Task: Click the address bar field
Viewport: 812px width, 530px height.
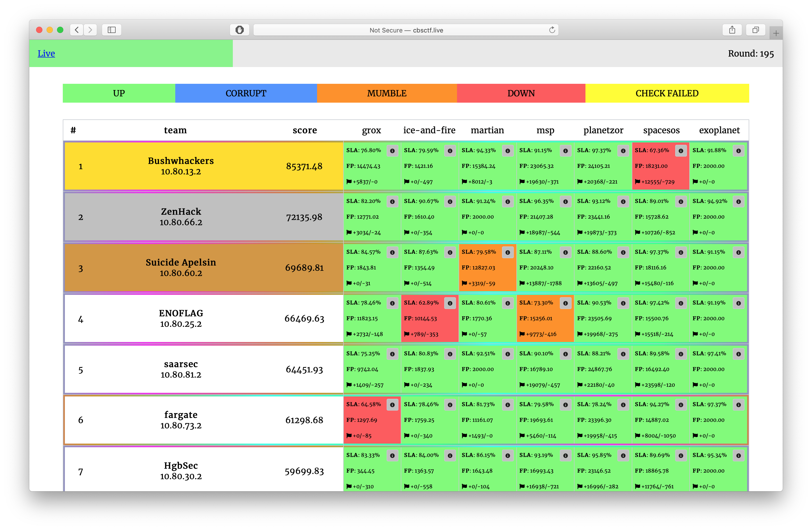Action: tap(406, 30)
